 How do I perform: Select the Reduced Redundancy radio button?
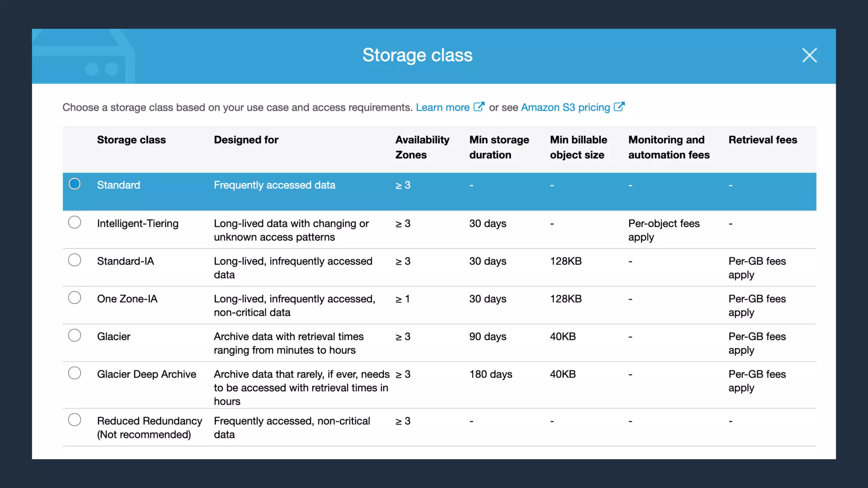click(75, 420)
